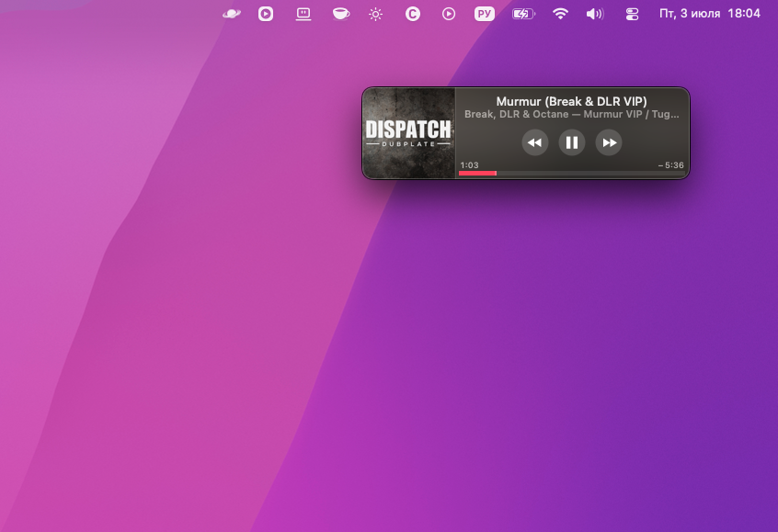Go back to previous track
Image resolution: width=778 pixels, height=532 pixels.
[x=535, y=142]
